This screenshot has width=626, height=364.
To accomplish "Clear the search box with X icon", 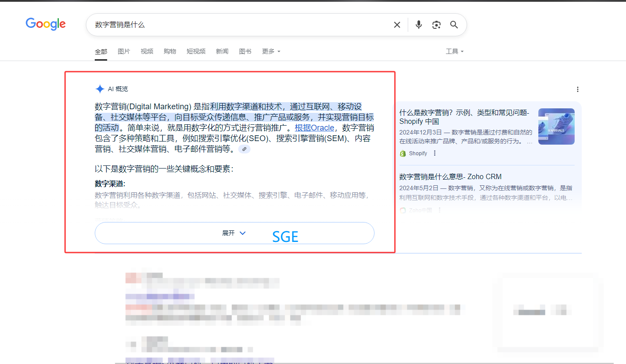I will 397,25.
